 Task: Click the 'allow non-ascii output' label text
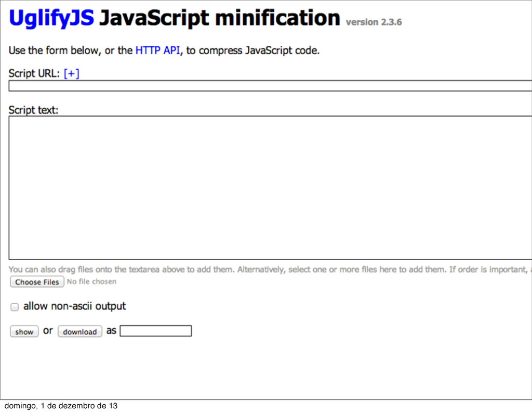(x=75, y=306)
